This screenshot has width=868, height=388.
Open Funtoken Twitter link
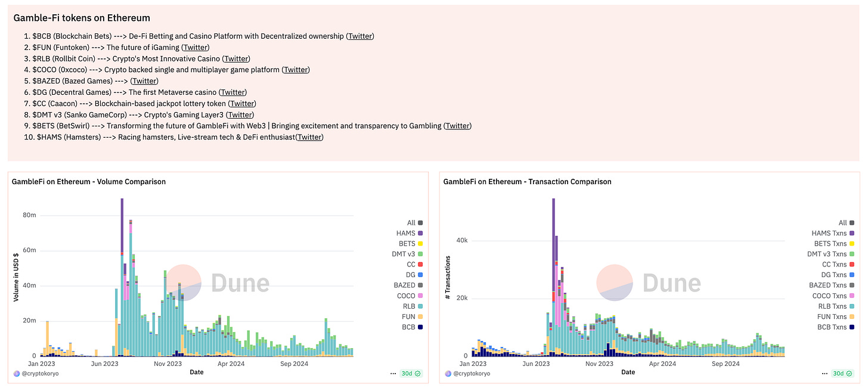click(x=196, y=47)
